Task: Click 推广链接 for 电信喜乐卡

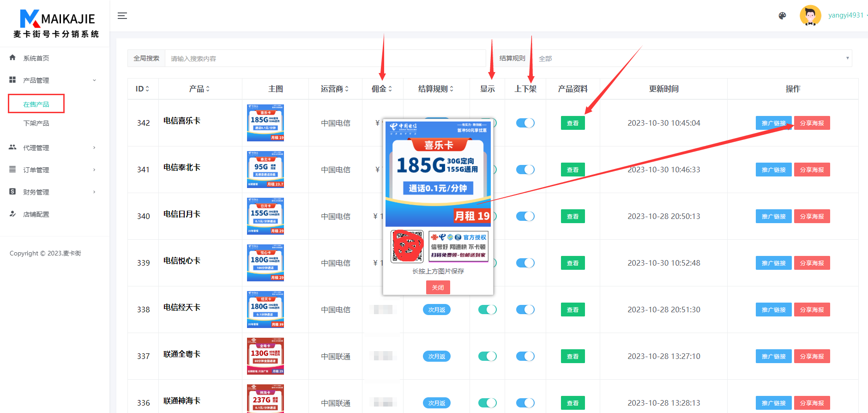Action: tap(774, 123)
